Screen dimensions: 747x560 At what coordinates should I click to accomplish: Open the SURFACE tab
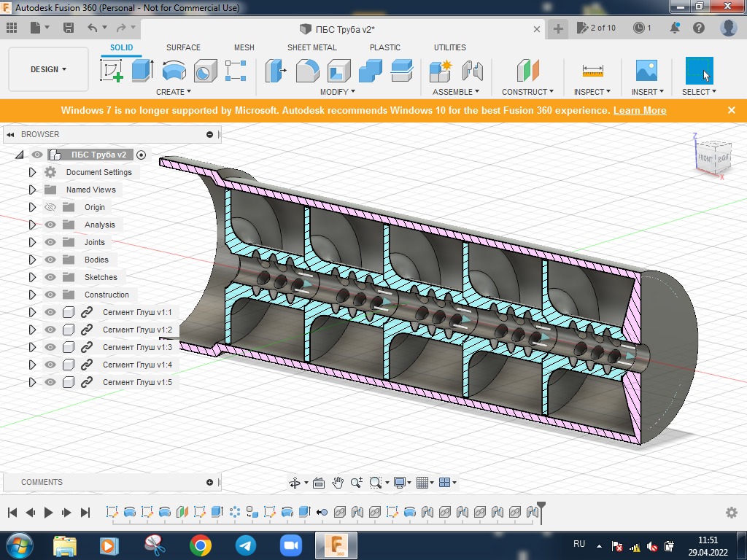pos(183,47)
